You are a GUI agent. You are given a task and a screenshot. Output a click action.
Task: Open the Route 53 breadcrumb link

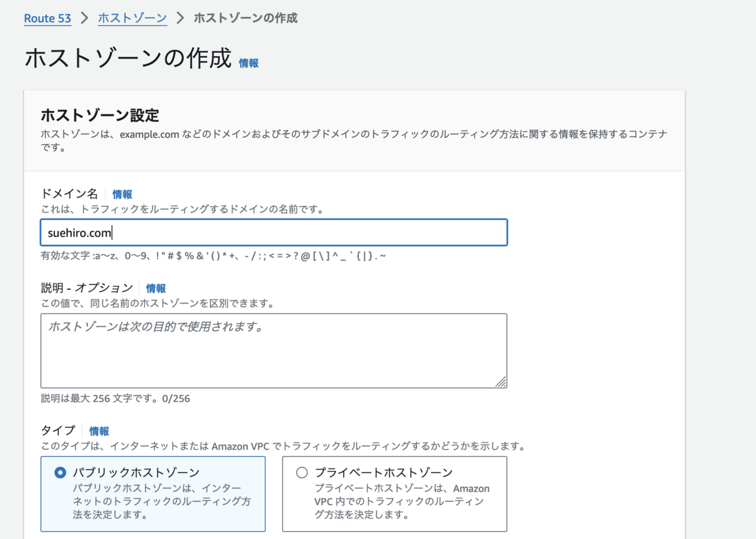(x=47, y=18)
